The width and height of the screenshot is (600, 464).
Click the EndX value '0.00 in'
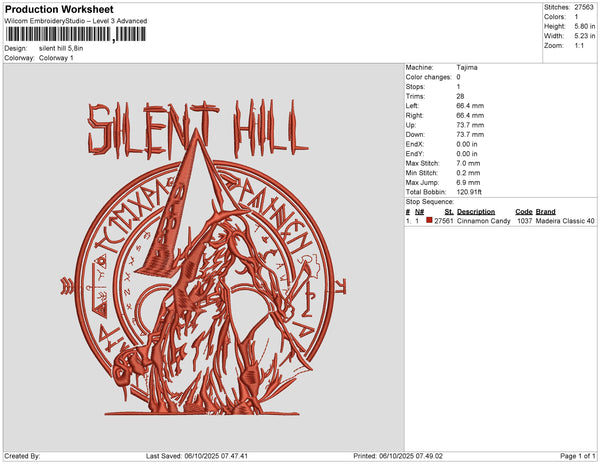pyautogui.click(x=467, y=144)
